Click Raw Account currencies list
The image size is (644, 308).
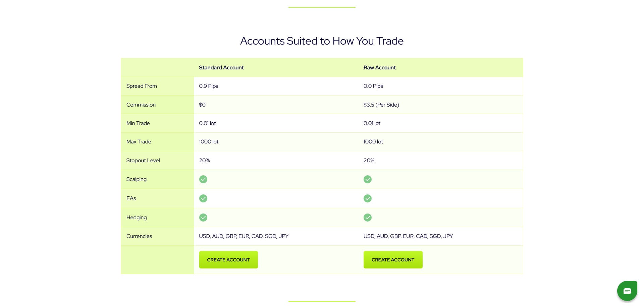408,236
